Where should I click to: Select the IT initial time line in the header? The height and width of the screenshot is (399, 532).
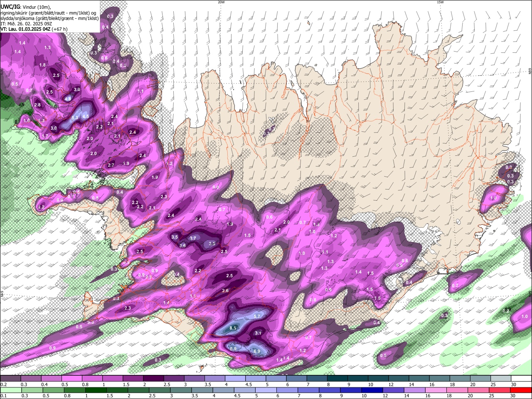coord(26,24)
